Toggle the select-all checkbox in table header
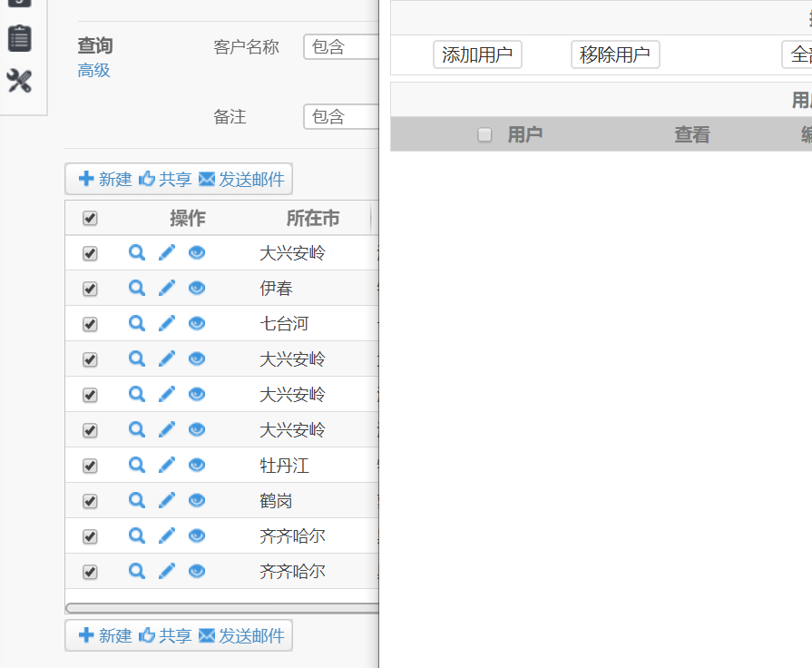 point(90,218)
